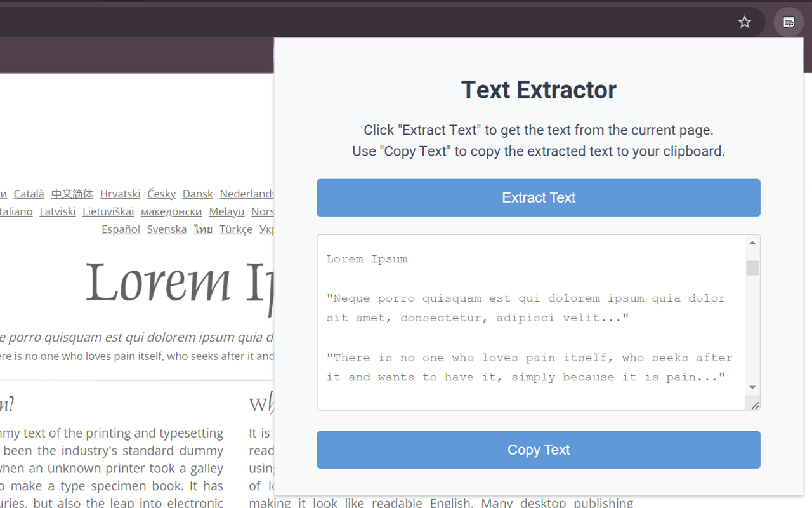Open the Català language link

coord(29,194)
